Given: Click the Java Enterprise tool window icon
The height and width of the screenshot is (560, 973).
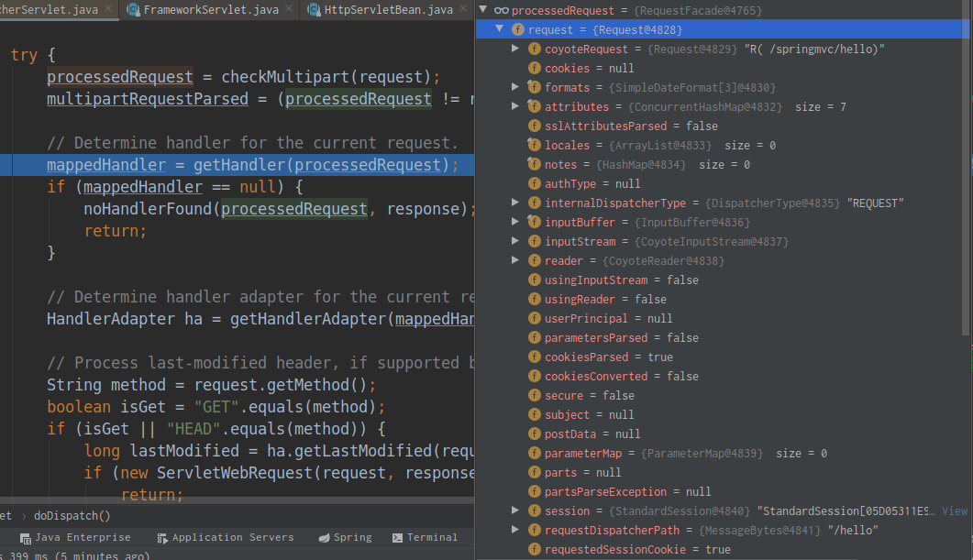Looking at the screenshot, I should coord(25,538).
